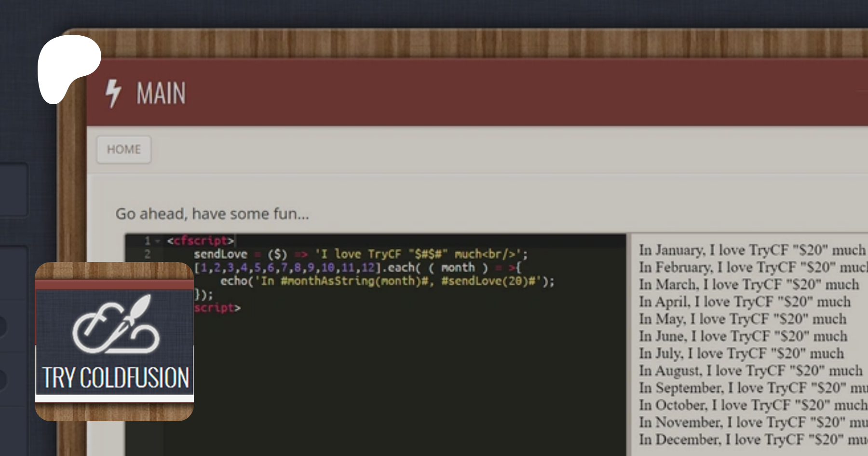Place cursor on the opening cfscript tag

(x=200, y=241)
